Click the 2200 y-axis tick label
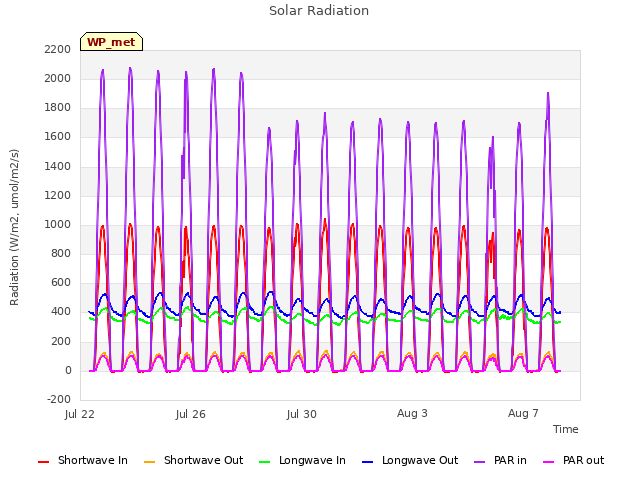 (58, 49)
